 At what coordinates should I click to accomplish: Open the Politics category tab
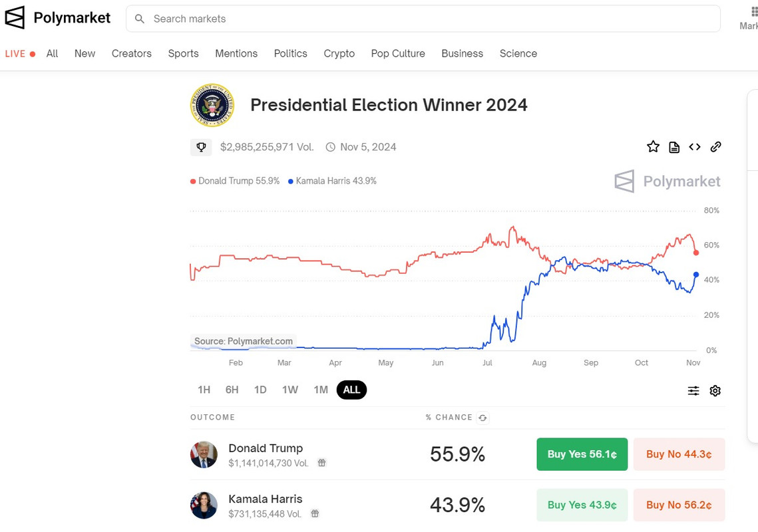point(291,53)
